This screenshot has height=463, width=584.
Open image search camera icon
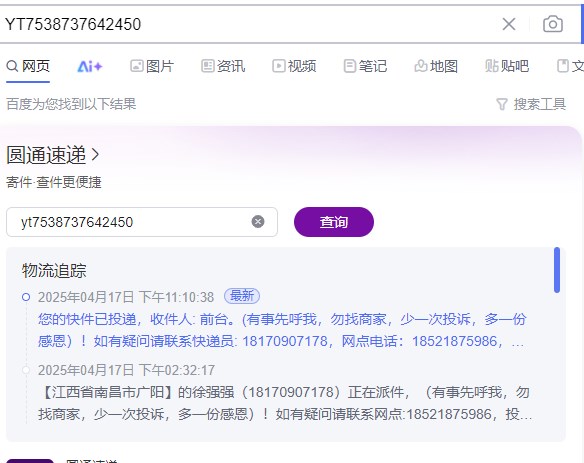553,24
